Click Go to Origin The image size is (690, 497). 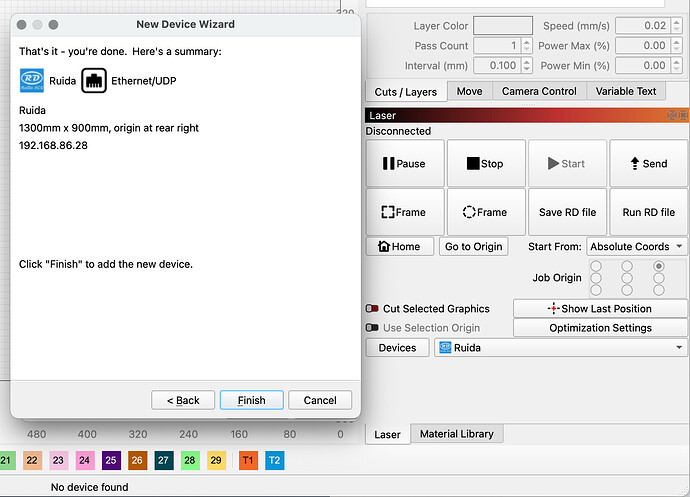[473, 247]
